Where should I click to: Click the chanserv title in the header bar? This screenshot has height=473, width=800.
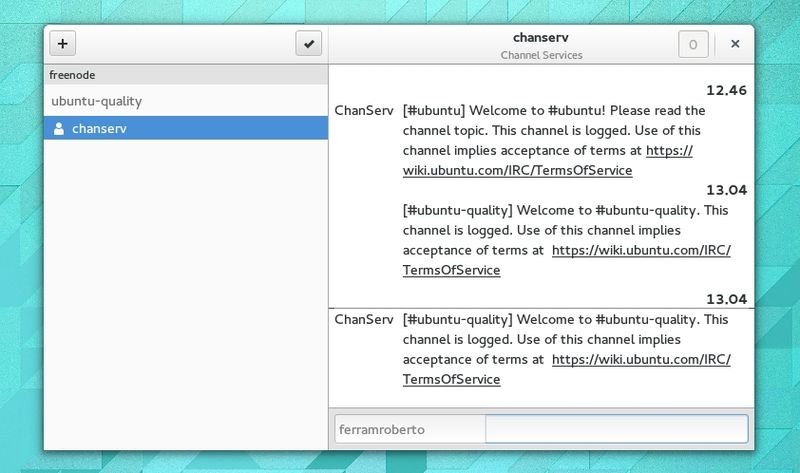coord(540,38)
